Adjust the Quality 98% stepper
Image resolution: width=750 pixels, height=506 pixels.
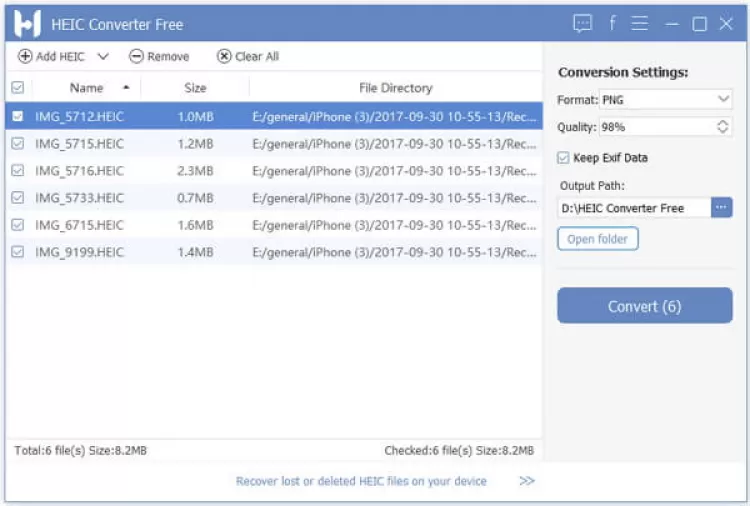point(723,127)
